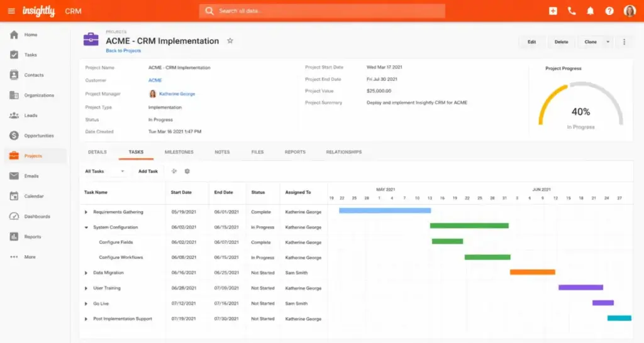
Task: Open the All Tasks filter dropdown
Action: [104, 171]
